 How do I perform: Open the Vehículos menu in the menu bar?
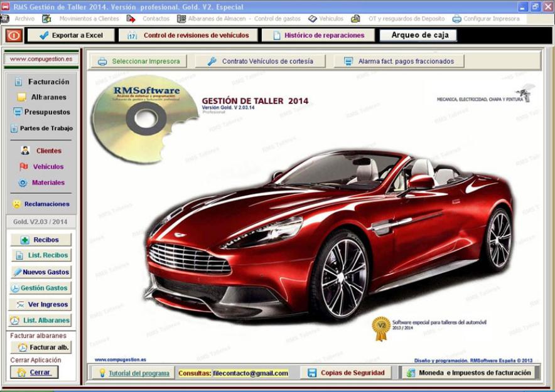331,19
